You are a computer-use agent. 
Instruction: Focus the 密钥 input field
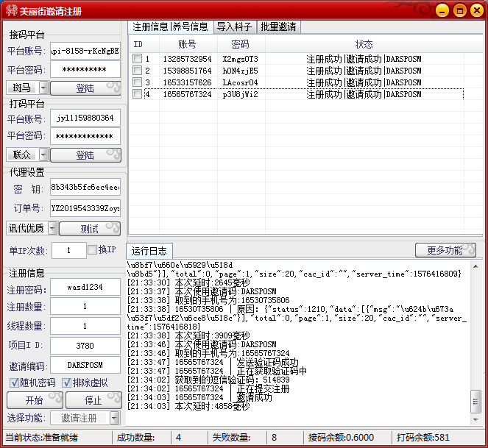point(85,187)
